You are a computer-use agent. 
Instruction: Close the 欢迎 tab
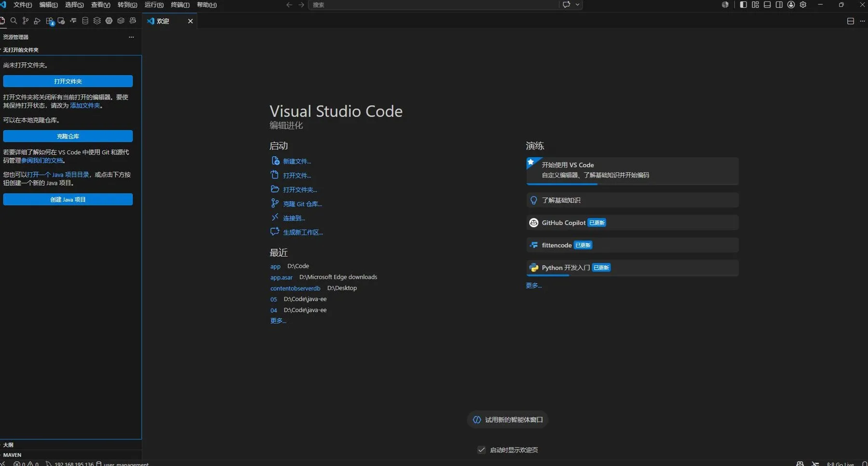pos(190,21)
